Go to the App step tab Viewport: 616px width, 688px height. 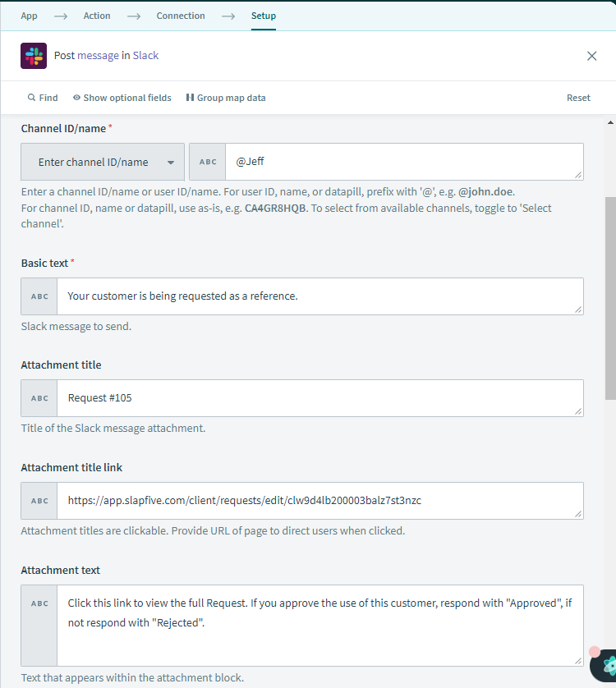[29, 16]
